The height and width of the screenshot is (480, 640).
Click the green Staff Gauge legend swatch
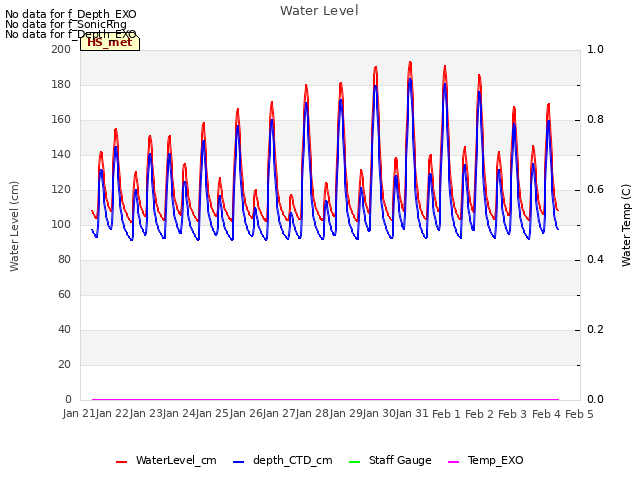355,462
